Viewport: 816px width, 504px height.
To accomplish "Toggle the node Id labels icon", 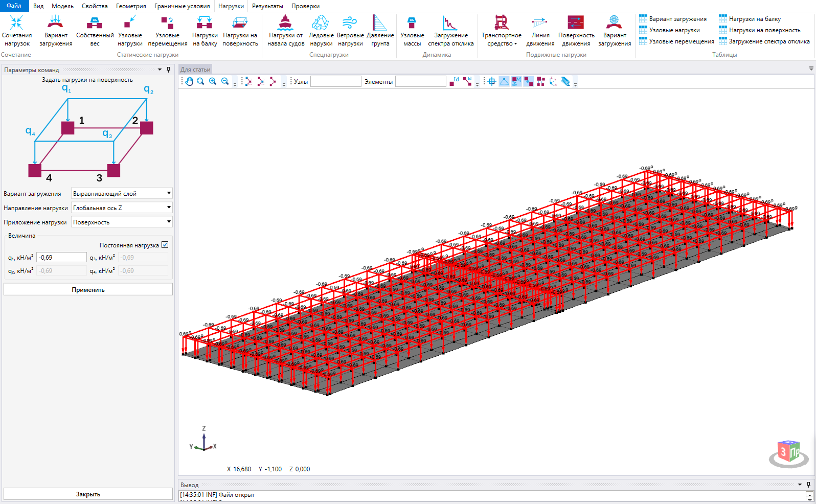I will point(454,81).
